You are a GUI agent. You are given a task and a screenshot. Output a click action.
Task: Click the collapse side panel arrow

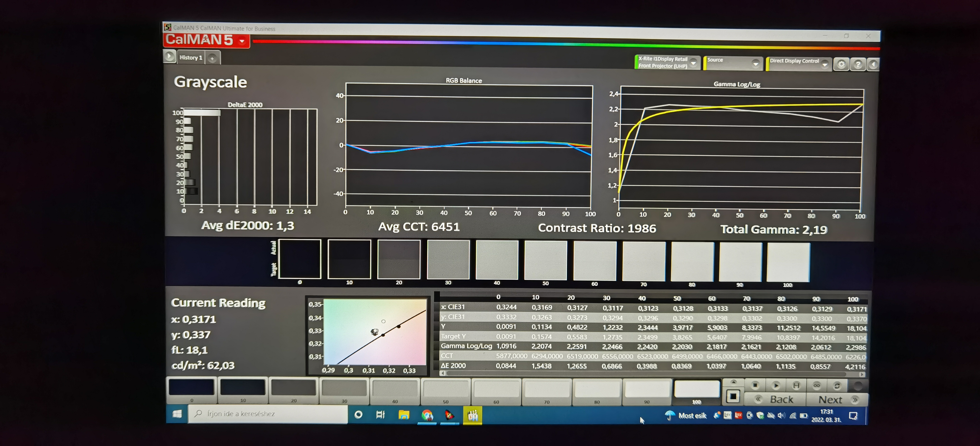pyautogui.click(x=873, y=65)
